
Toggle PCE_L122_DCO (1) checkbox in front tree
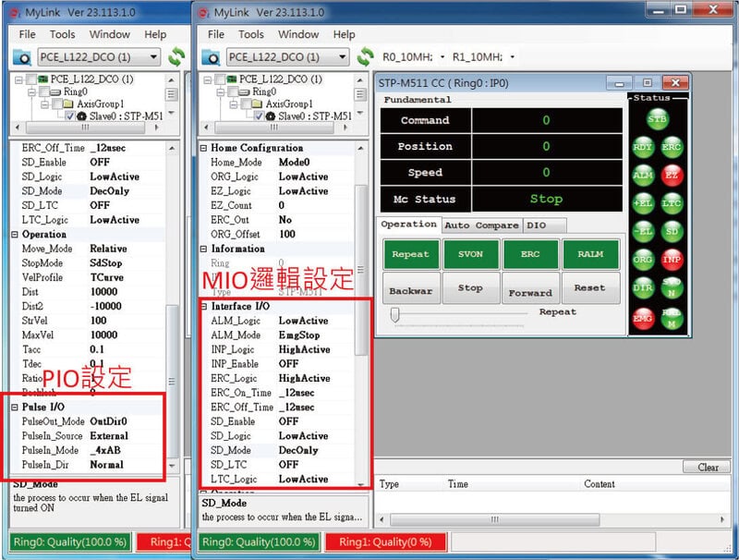pos(220,79)
